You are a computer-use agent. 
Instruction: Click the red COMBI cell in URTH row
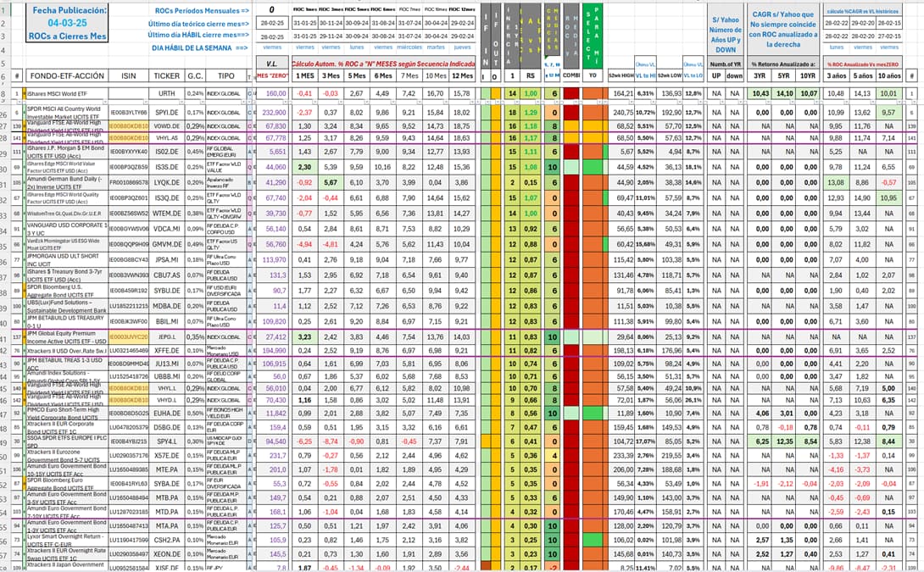click(571, 93)
